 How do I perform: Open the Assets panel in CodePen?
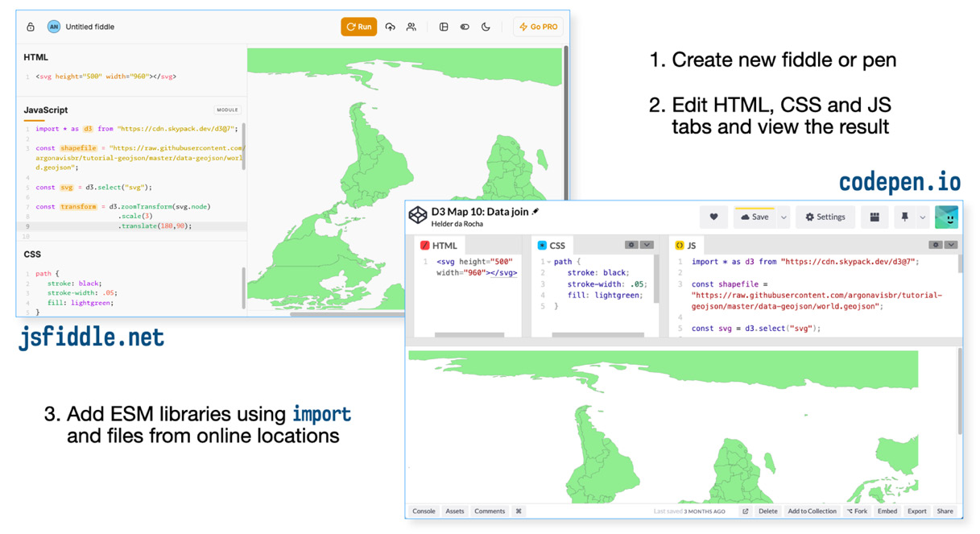[x=455, y=511]
